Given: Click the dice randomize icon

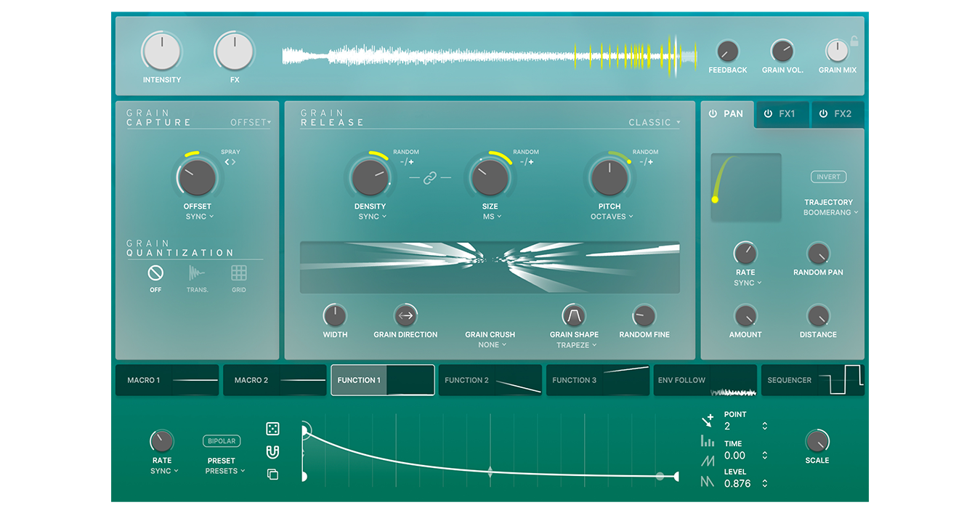Looking at the screenshot, I should click(x=272, y=429).
